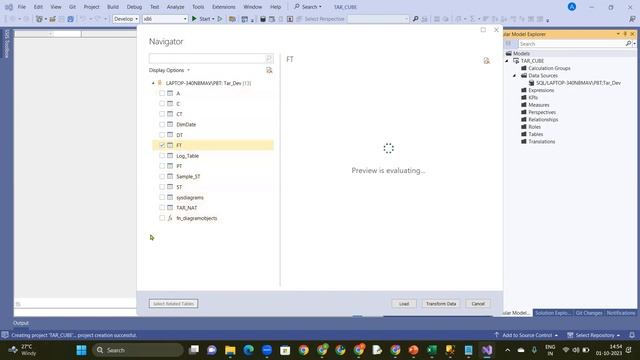This screenshot has width=640, height=360.
Task: Open the Notifications tab
Action: tap(620, 313)
